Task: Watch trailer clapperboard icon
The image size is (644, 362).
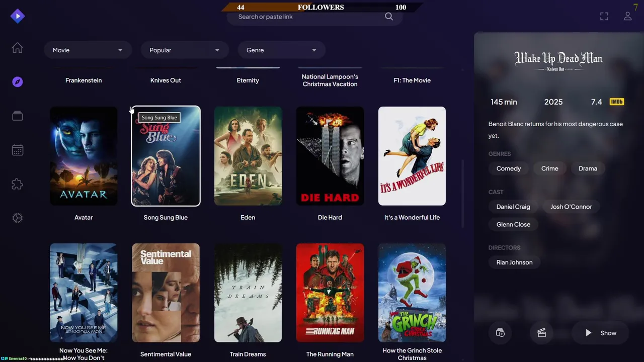Action: (542, 333)
